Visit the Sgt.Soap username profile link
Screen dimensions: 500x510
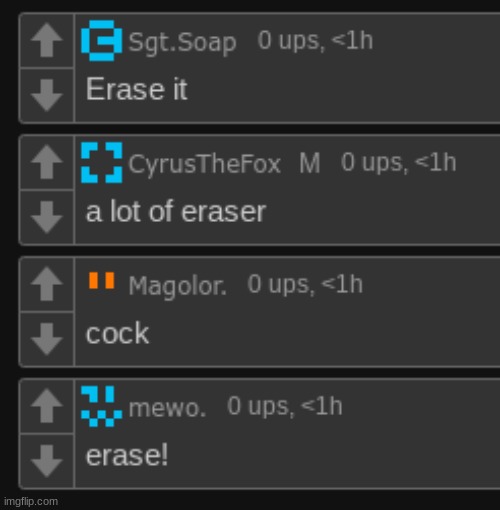pyautogui.click(x=182, y=43)
